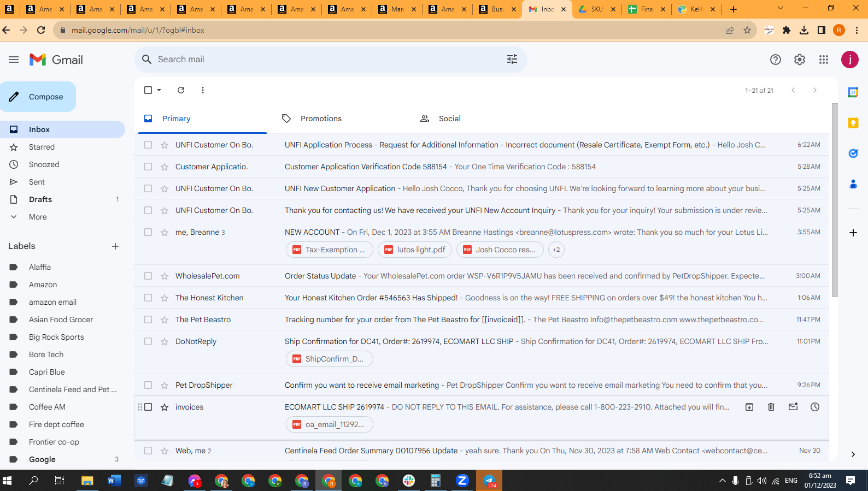Open Google apps grid
The width and height of the screenshot is (868, 491).
(x=824, y=60)
